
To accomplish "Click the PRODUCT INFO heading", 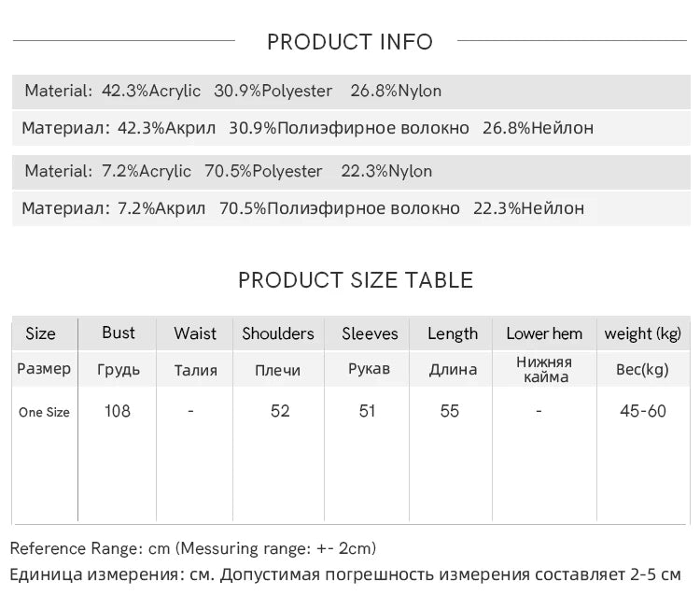I will (350, 42).
